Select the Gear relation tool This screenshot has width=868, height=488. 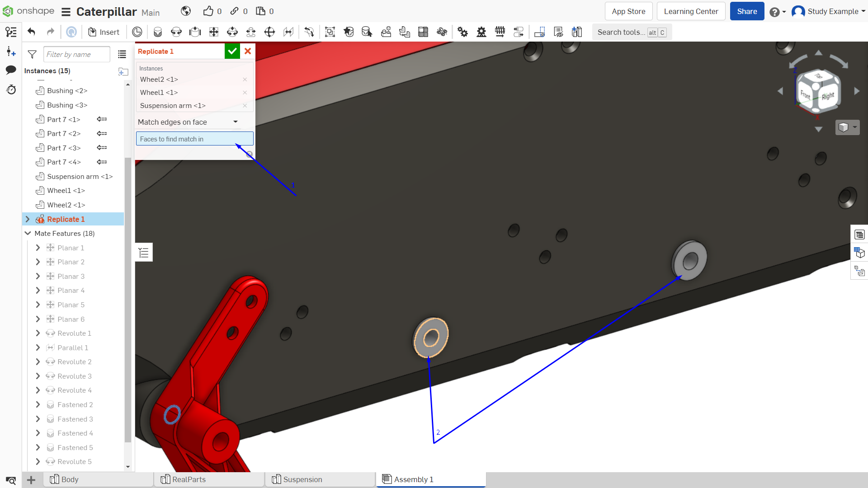pos(462,32)
